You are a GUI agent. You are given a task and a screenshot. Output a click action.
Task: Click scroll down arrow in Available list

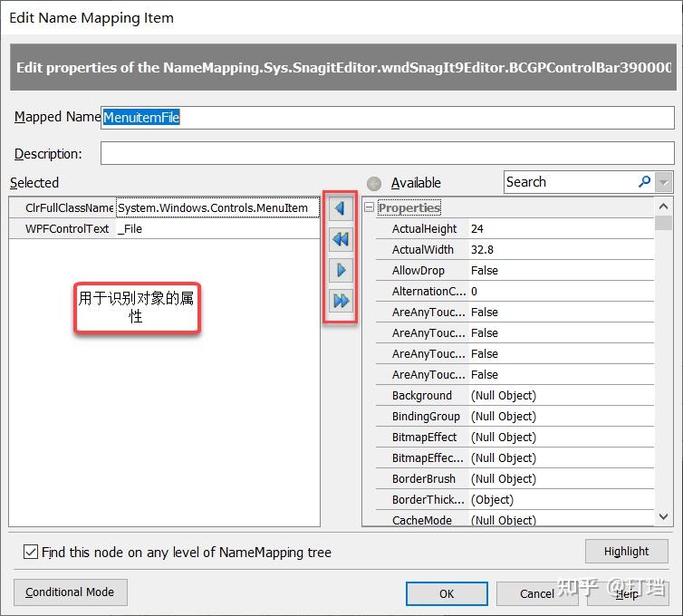point(663,516)
